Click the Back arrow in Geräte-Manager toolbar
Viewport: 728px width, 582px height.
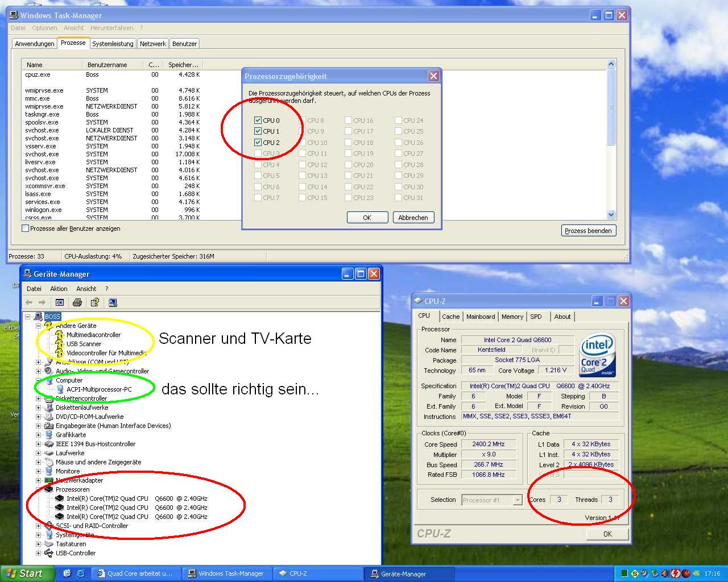(x=29, y=302)
